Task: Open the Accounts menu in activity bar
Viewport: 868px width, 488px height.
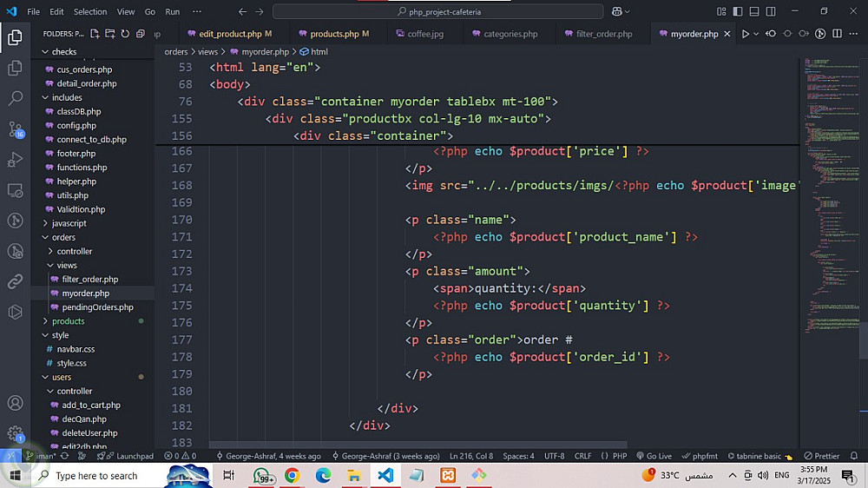Action: [x=15, y=403]
